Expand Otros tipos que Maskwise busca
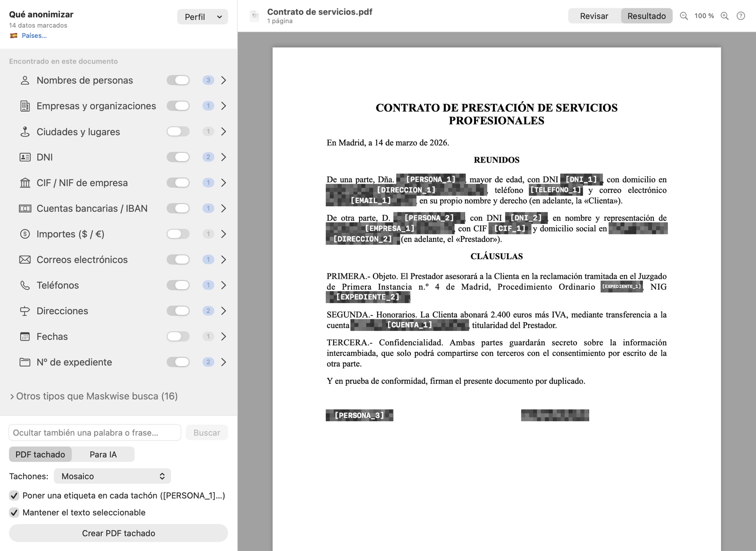The width and height of the screenshot is (756, 551). (94, 396)
